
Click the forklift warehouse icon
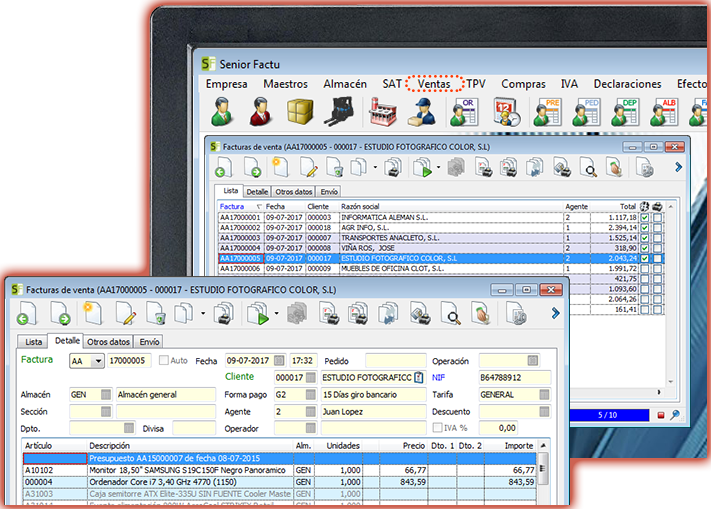click(x=339, y=111)
